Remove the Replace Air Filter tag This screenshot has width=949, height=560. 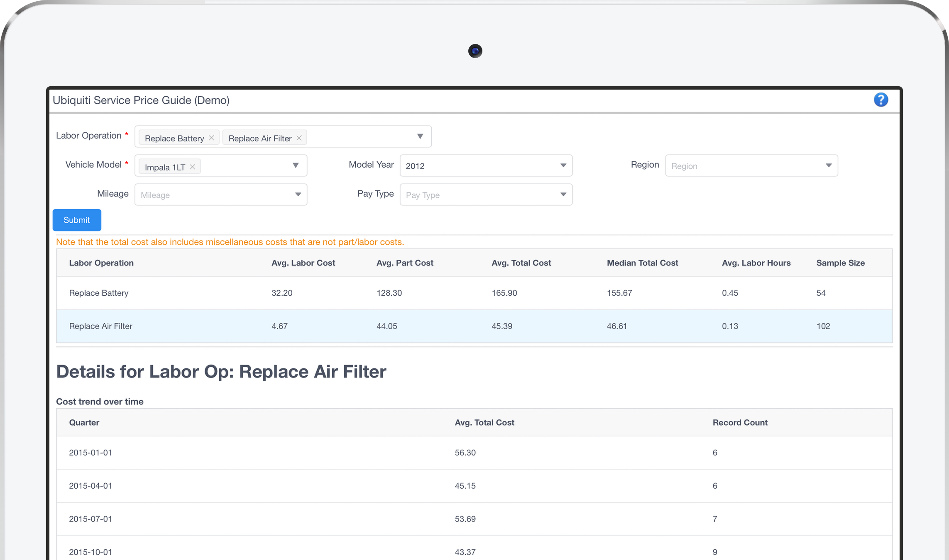click(299, 138)
